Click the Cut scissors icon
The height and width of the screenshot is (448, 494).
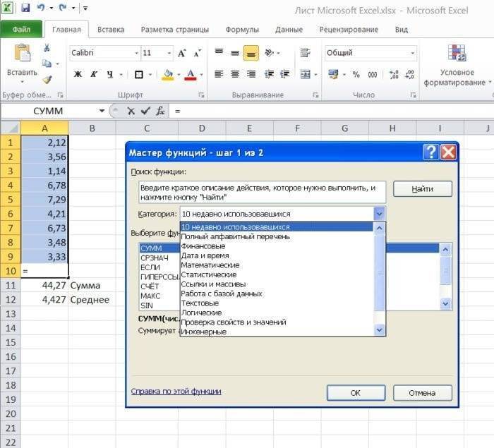tap(47, 48)
